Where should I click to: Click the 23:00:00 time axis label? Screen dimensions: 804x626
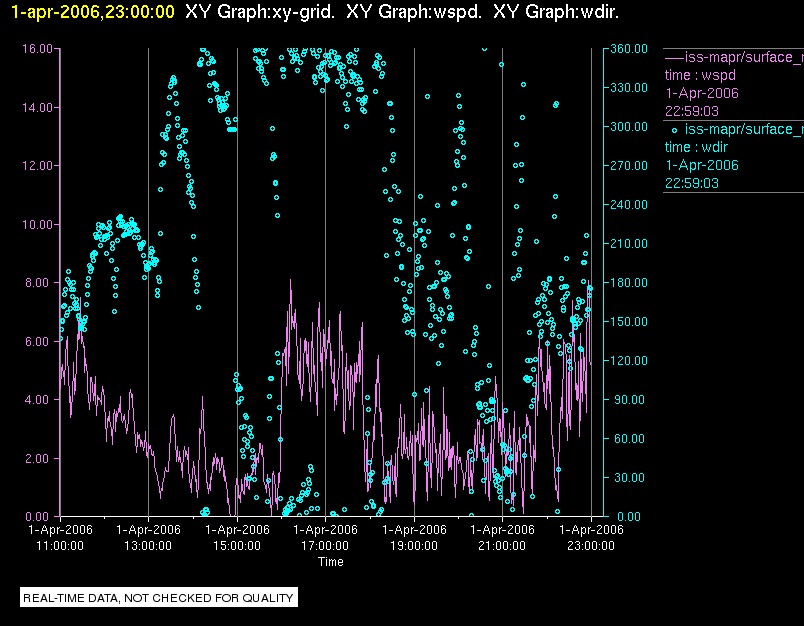(591, 546)
